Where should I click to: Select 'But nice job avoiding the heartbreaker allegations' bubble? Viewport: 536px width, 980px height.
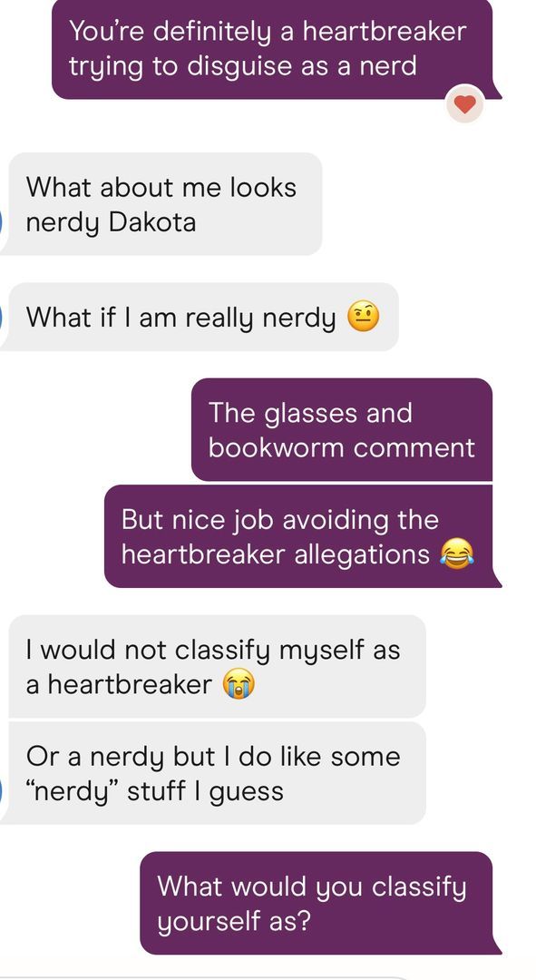click(x=302, y=536)
